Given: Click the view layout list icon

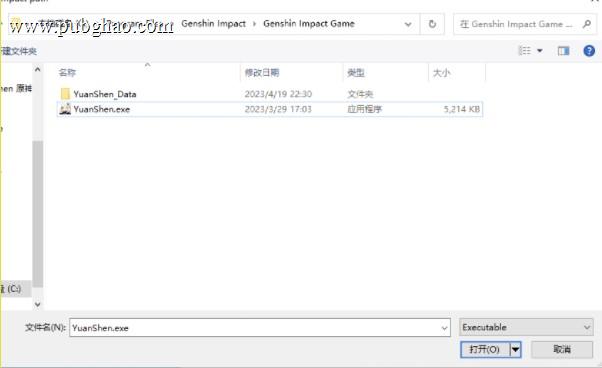Looking at the screenshot, I should [x=525, y=51].
